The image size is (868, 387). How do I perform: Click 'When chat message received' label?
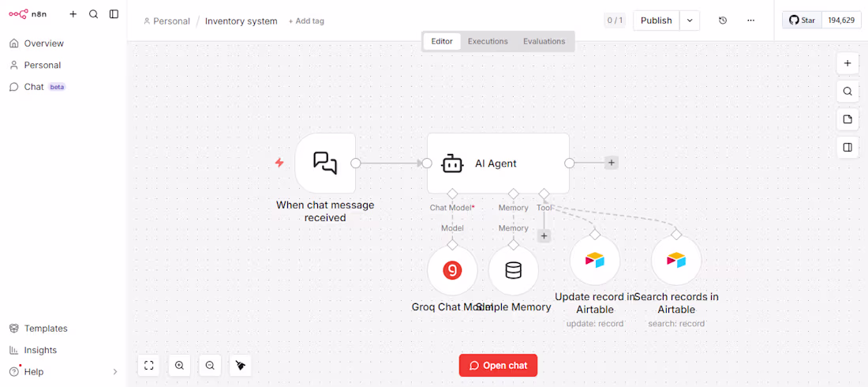pos(325,211)
